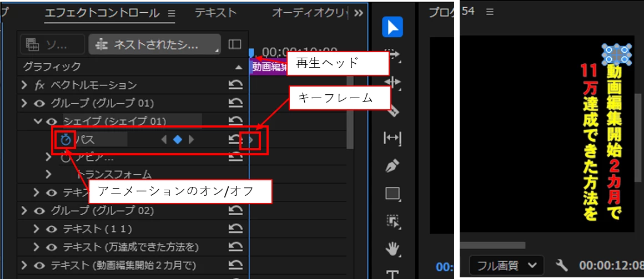Viewport: 644px width, 279px height.
Task: Expand トランスフォーム properties
Action: tap(49, 174)
